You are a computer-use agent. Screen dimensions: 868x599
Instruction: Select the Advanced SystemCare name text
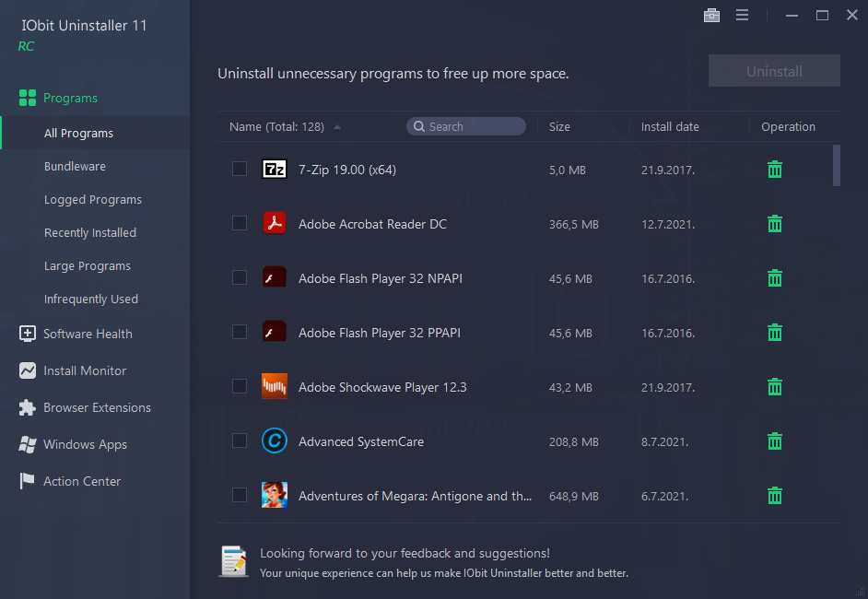pyautogui.click(x=361, y=441)
